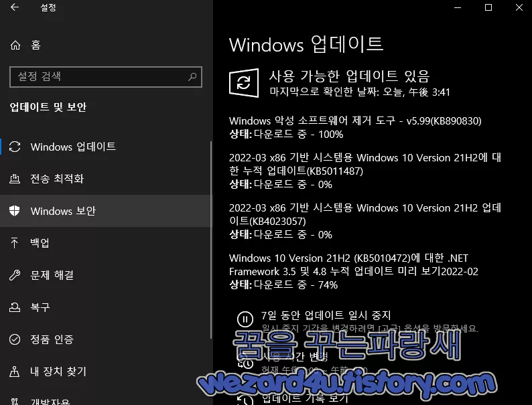Click the 복구 recovery icon
This screenshot has height=405, width=532.
tap(15, 307)
